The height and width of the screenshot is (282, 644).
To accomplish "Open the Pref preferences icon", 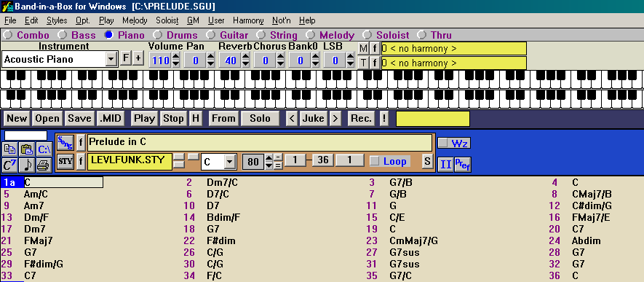I will coord(463,165).
